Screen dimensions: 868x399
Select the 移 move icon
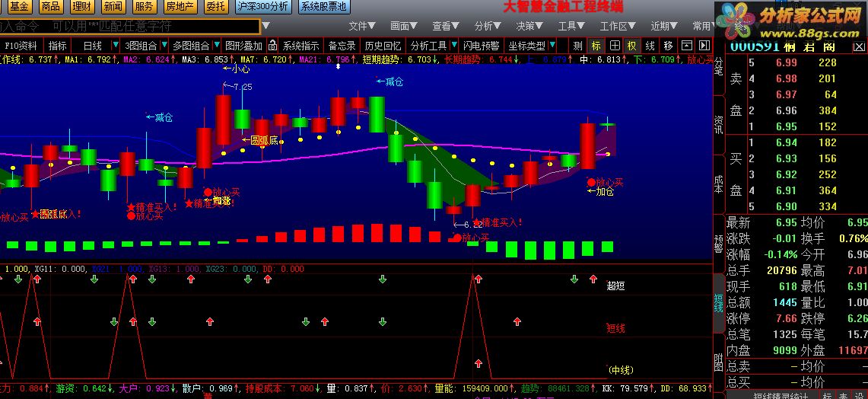click(x=668, y=46)
